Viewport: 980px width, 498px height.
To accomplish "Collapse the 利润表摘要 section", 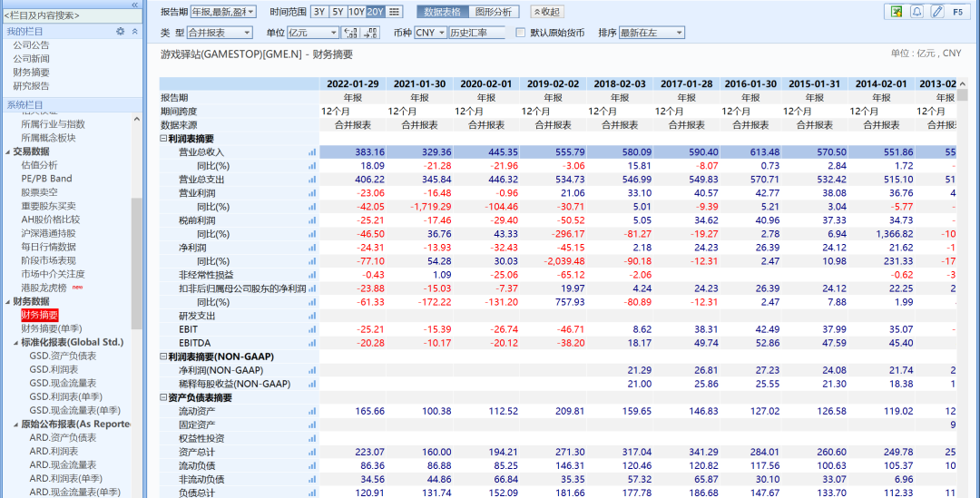I will pyautogui.click(x=163, y=139).
